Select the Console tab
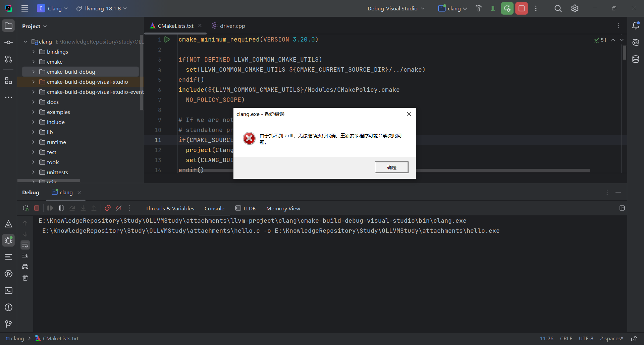The width and height of the screenshot is (644, 345). coord(214,208)
